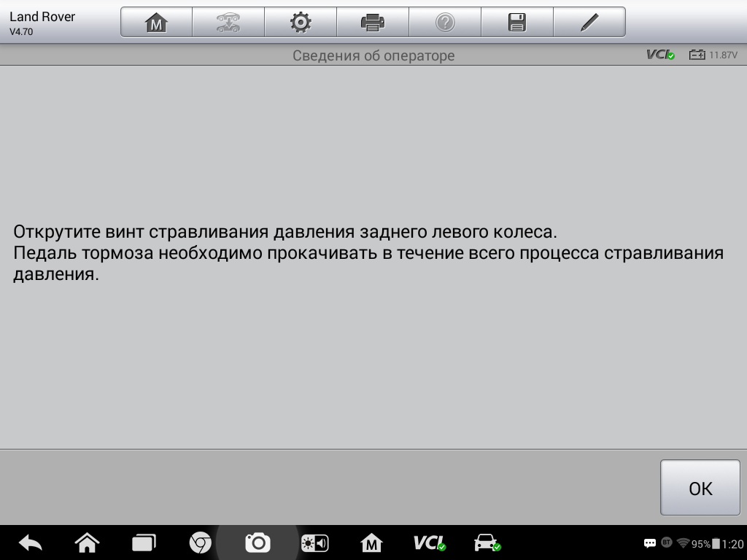
Task: Show recent apps from the navigation bar
Action: pos(144,543)
